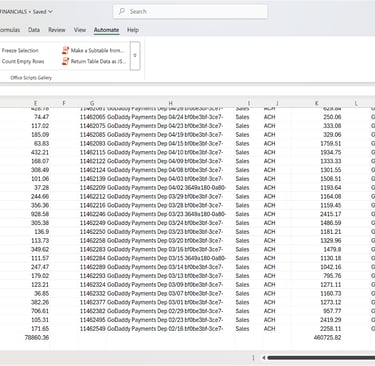
Task: Open the Data ribbon tab
Action: click(34, 30)
